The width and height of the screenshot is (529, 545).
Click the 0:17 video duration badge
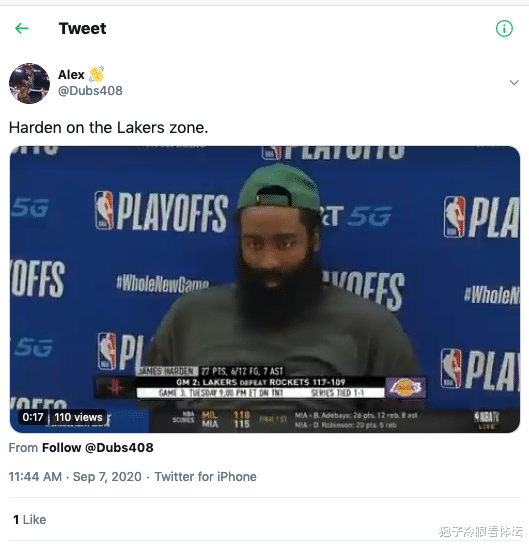33,417
